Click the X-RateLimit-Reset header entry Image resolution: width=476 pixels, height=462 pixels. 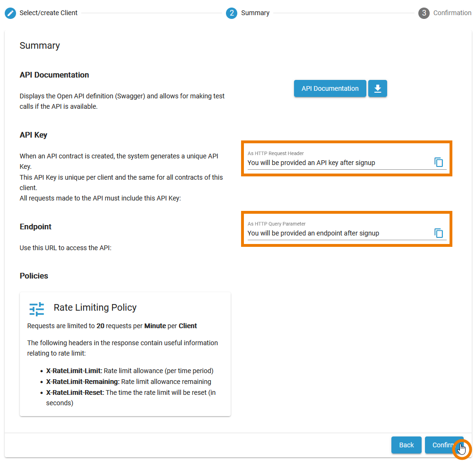[75, 392]
